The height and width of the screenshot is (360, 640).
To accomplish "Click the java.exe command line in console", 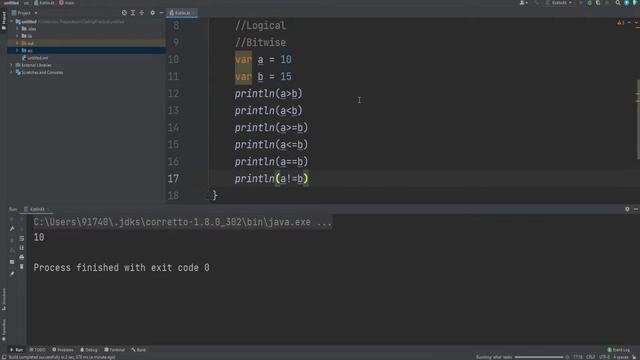I will [x=182, y=222].
